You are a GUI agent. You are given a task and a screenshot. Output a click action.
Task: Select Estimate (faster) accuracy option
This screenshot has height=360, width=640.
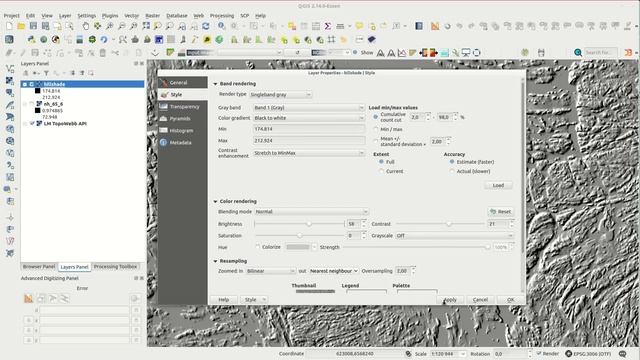coord(452,162)
